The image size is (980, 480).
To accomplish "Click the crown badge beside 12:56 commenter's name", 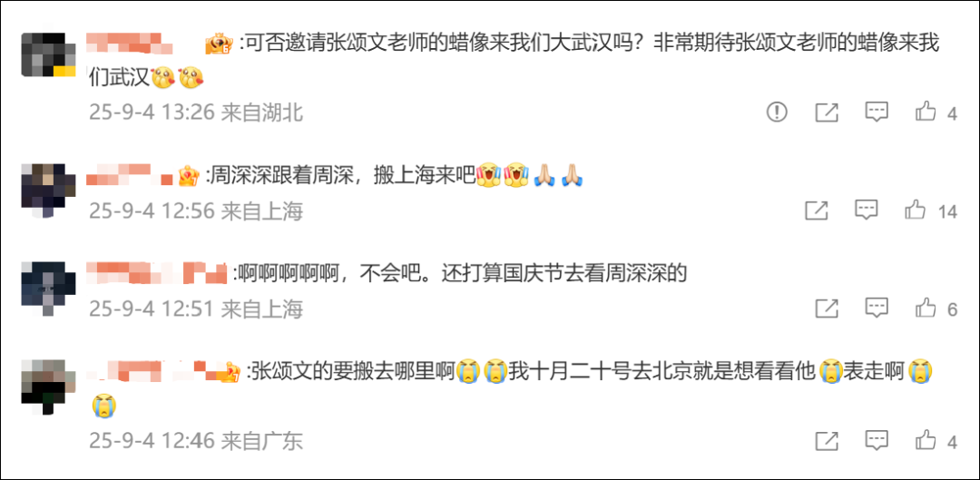I will coord(189,178).
